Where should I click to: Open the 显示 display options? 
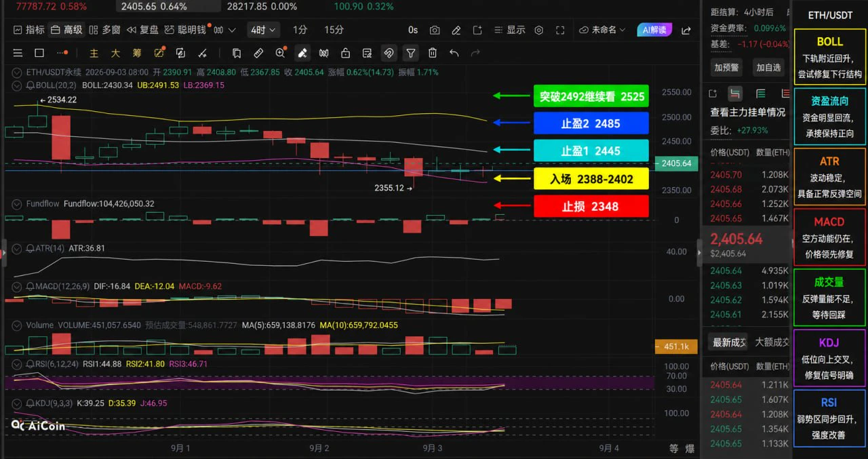pos(510,30)
